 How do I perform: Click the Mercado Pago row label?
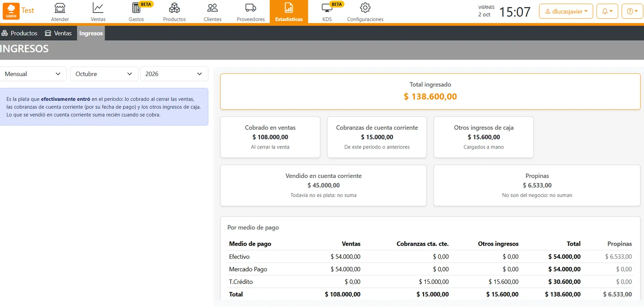tap(248, 269)
